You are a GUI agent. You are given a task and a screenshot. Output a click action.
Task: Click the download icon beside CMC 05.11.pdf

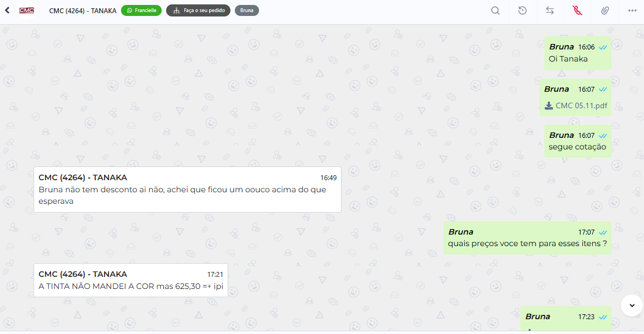pos(549,106)
